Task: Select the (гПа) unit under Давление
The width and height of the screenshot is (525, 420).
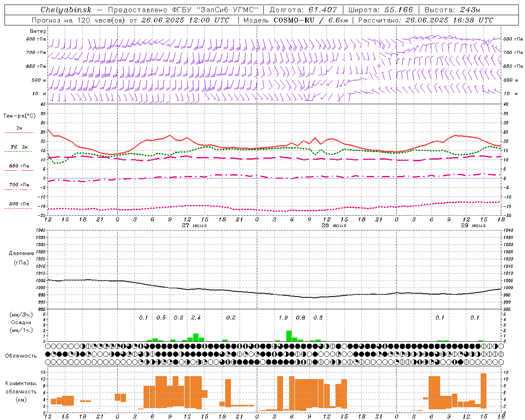Action: (21, 262)
